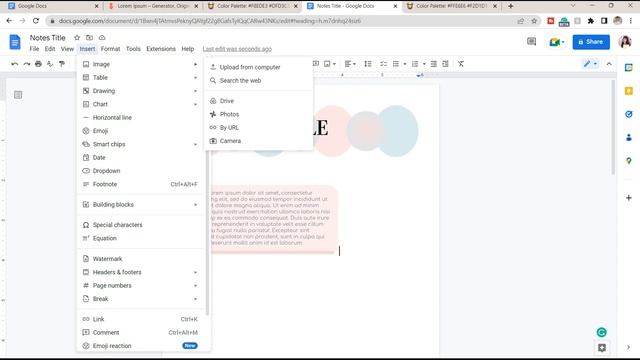Switch to first Google Docs browser tab
Viewport: 640px width, 360px height.
pos(53,6)
